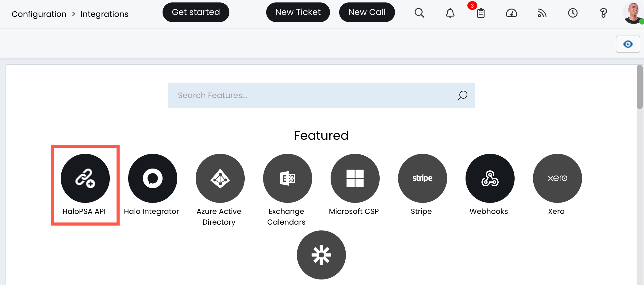Open Exchange Calendars integration
Image resolution: width=644 pixels, height=285 pixels.
pos(287,178)
